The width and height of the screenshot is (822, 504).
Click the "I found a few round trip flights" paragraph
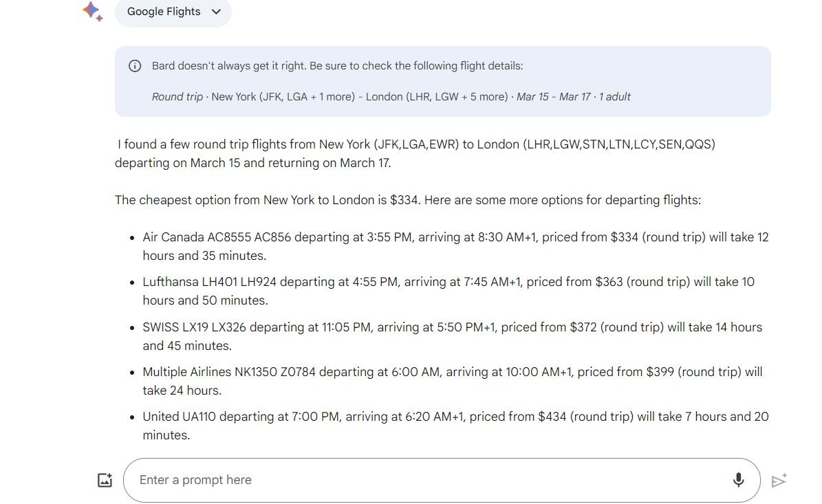pyautogui.click(x=416, y=154)
